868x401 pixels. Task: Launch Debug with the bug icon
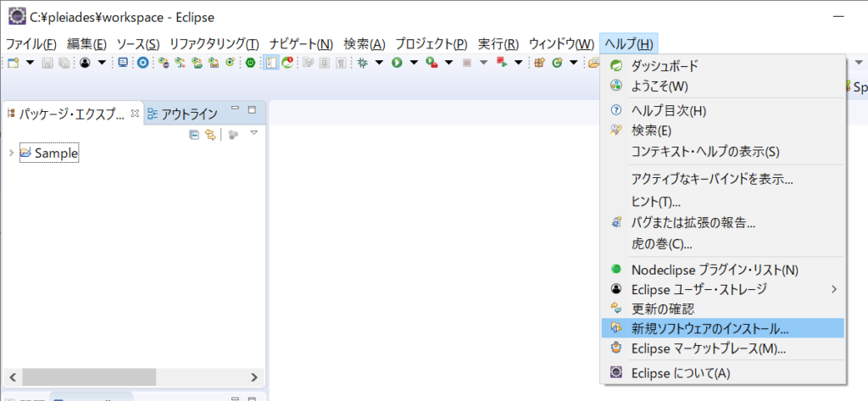pyautogui.click(x=362, y=63)
